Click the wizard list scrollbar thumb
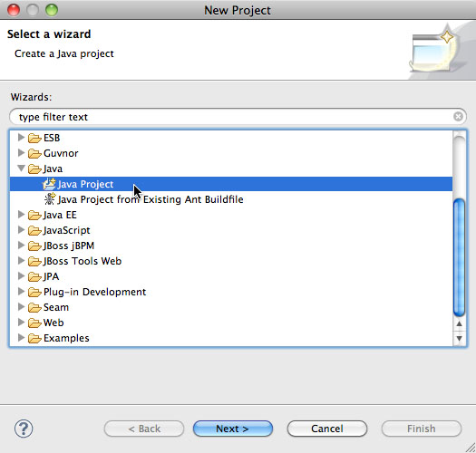 click(459, 257)
